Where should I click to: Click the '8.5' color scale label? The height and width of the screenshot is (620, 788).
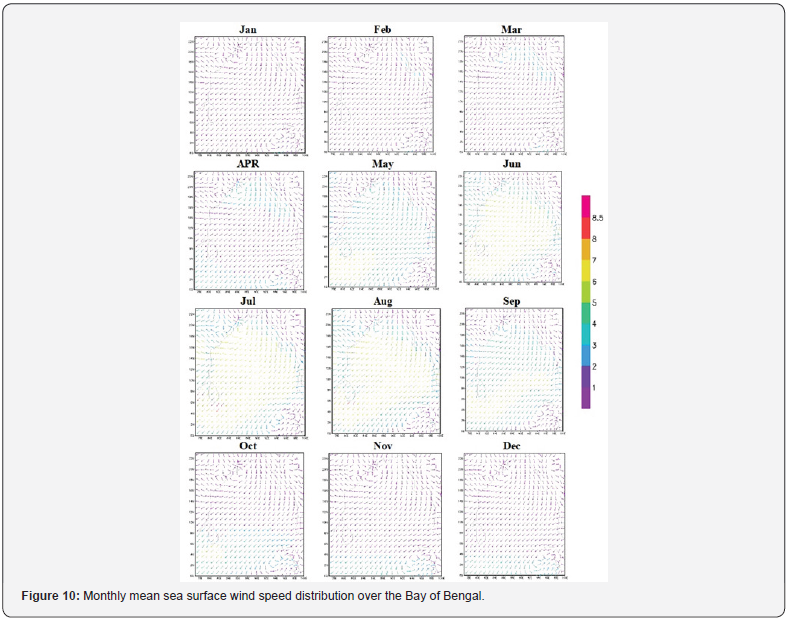click(598, 218)
